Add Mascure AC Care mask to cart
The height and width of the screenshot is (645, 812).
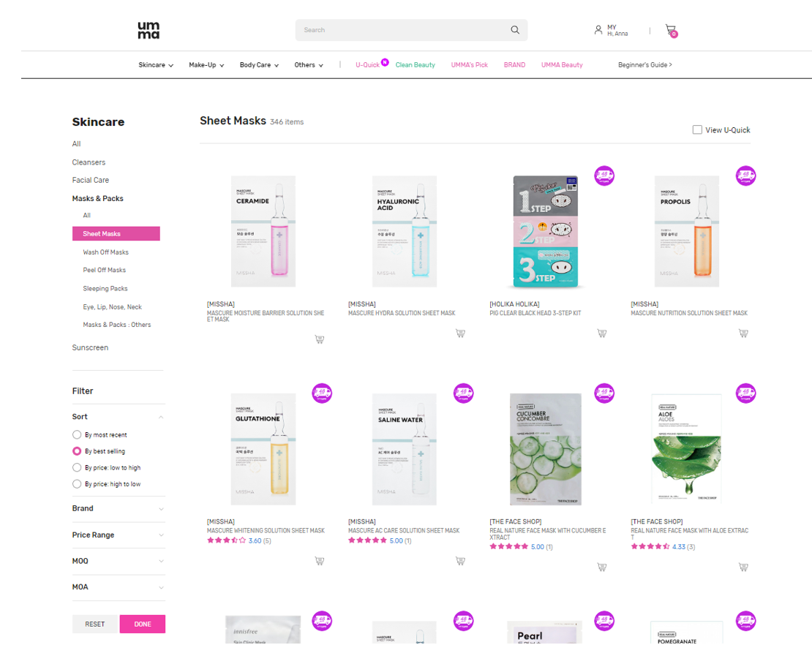click(460, 561)
